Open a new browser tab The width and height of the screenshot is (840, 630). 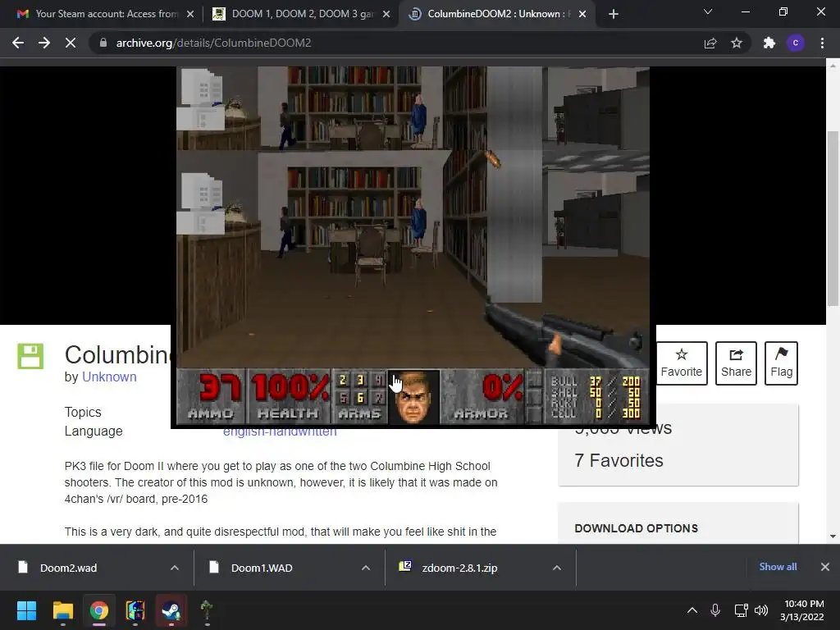[614, 14]
